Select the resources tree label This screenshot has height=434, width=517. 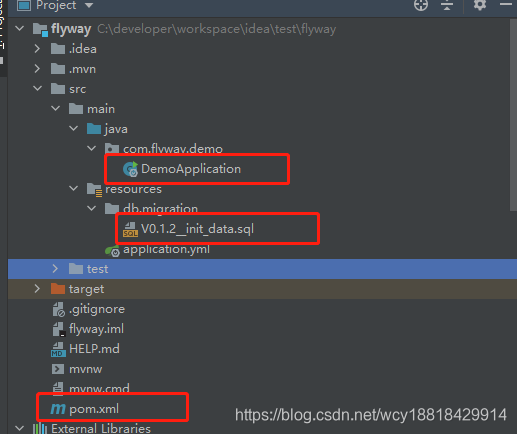pyautogui.click(x=133, y=189)
